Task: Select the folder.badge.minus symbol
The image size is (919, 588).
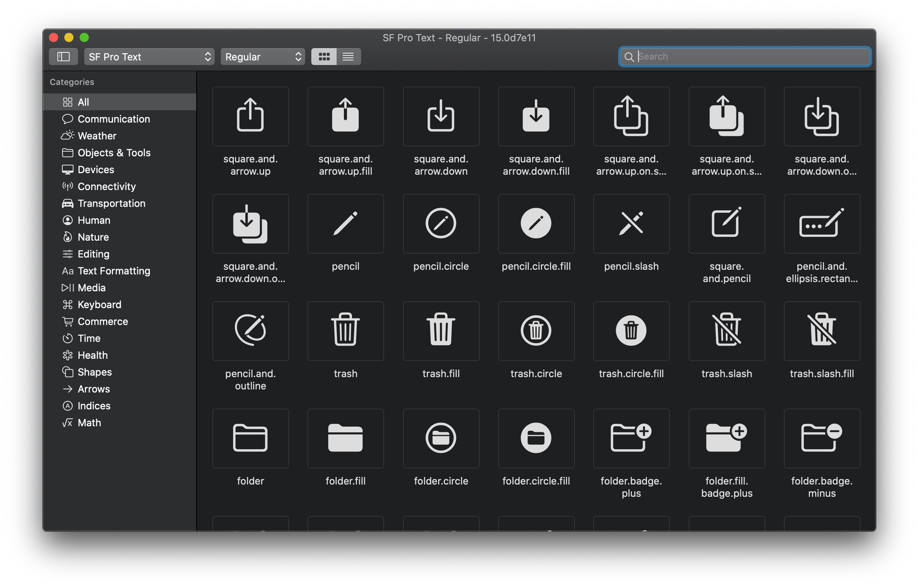Action: click(822, 439)
